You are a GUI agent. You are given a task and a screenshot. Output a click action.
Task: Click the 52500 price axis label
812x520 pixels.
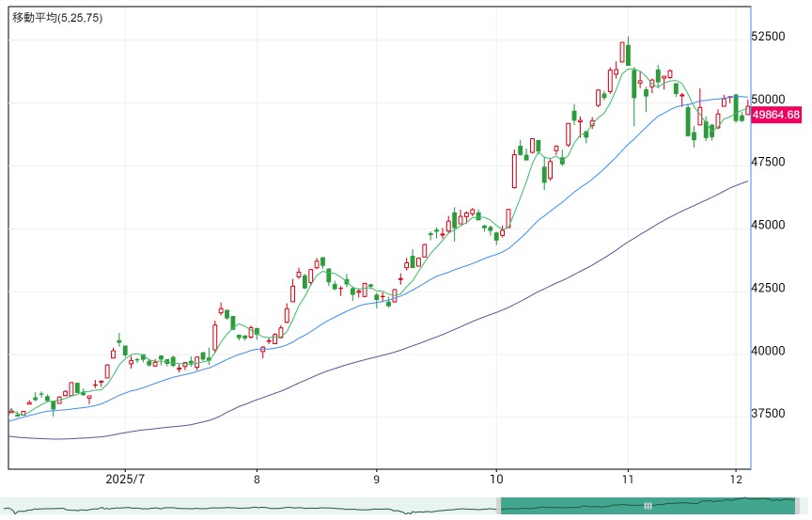[x=768, y=37]
